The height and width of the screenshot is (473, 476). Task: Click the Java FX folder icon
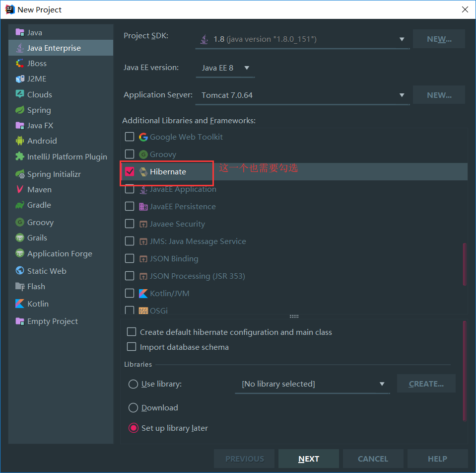[x=20, y=125]
